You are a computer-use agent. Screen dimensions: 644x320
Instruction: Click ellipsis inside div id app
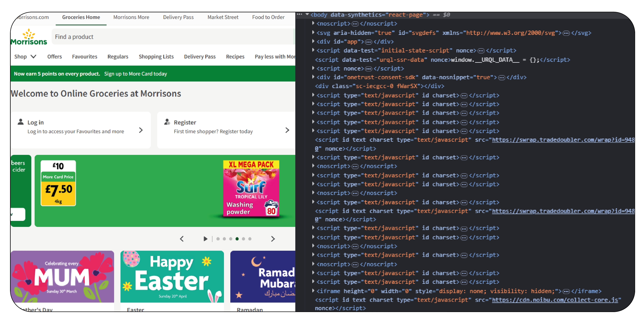pos(368,42)
